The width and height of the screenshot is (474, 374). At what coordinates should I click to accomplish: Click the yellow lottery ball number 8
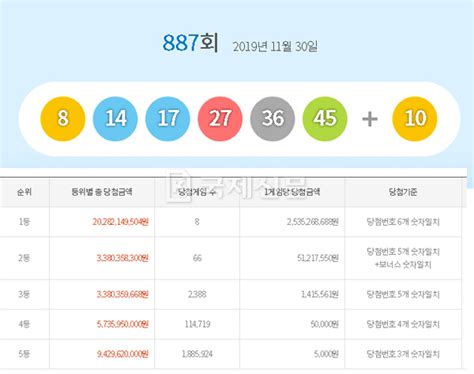coord(63,119)
